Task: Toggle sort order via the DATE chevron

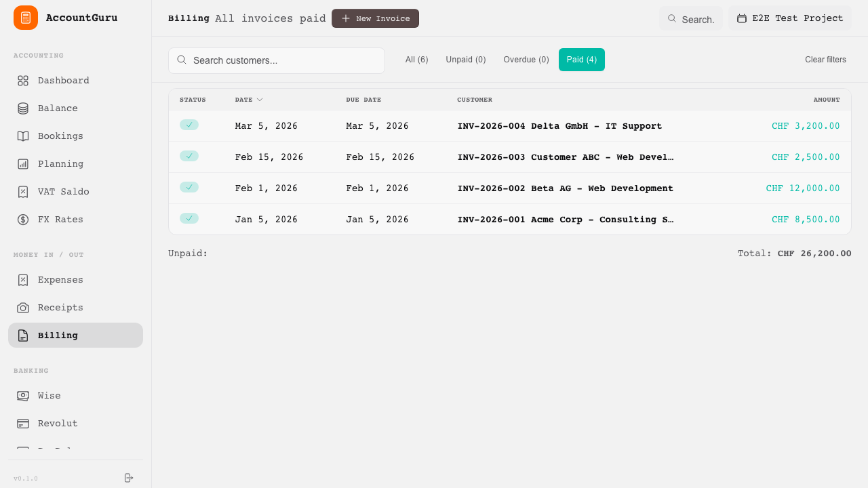Action: pyautogui.click(x=259, y=99)
